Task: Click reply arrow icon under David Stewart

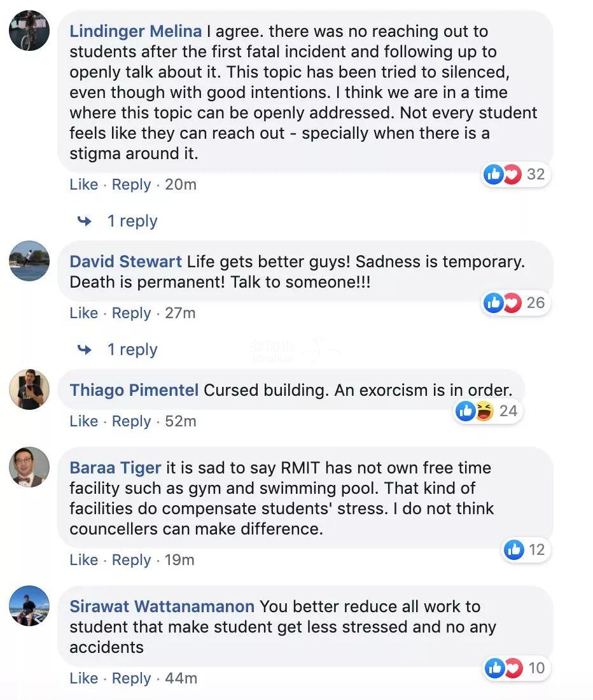Action: point(84,349)
